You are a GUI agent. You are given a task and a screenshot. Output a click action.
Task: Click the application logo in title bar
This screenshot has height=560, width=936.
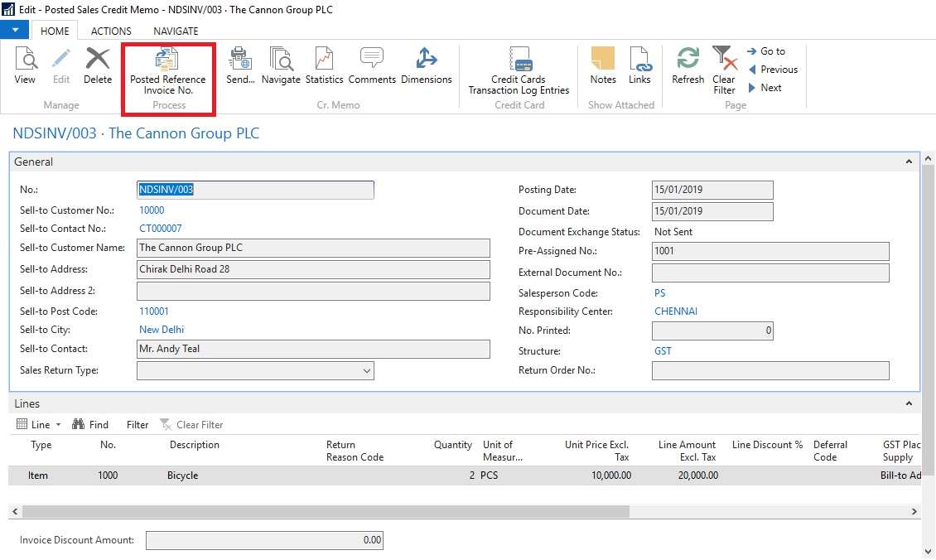[7, 10]
